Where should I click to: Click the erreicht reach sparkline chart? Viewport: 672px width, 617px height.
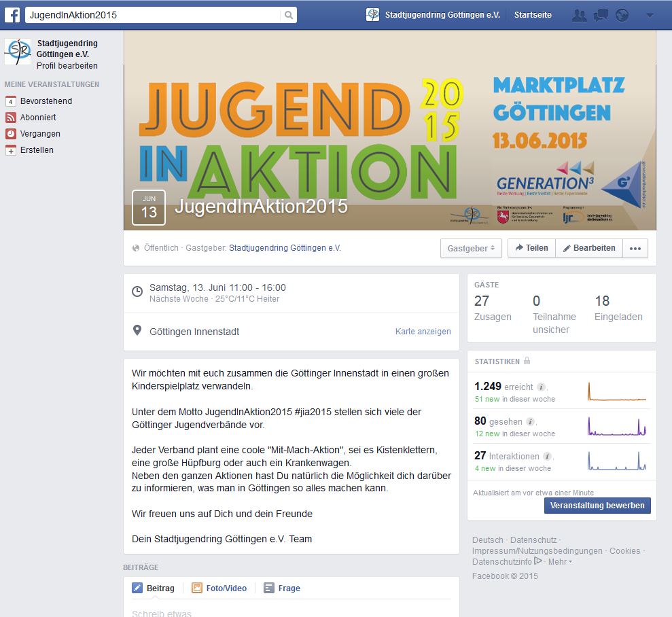point(617,391)
